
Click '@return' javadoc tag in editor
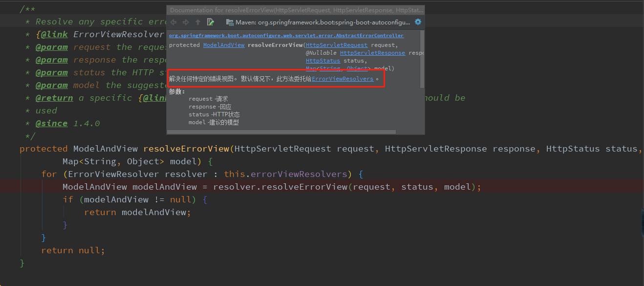tap(54, 98)
